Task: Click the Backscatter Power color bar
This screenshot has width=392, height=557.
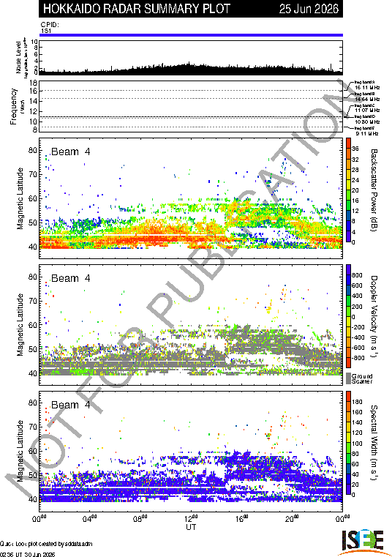Action: pos(349,190)
